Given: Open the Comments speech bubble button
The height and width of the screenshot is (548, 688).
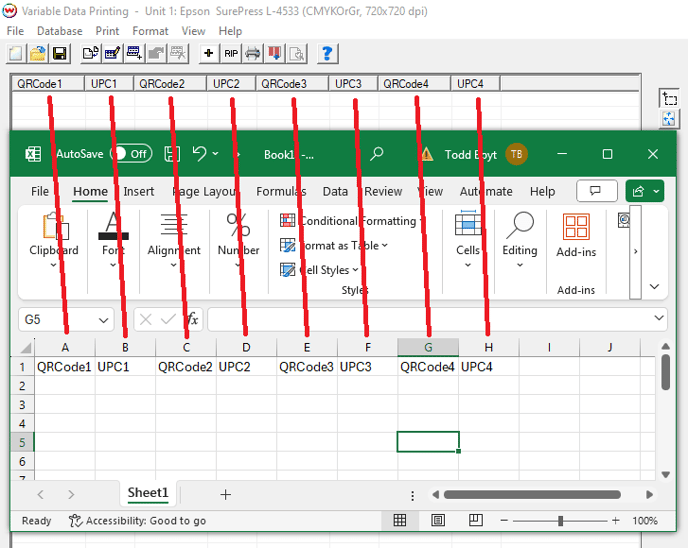Looking at the screenshot, I should point(597,191).
